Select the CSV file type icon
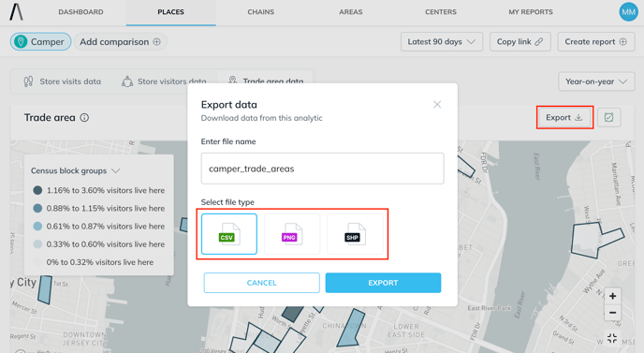 [229, 234]
